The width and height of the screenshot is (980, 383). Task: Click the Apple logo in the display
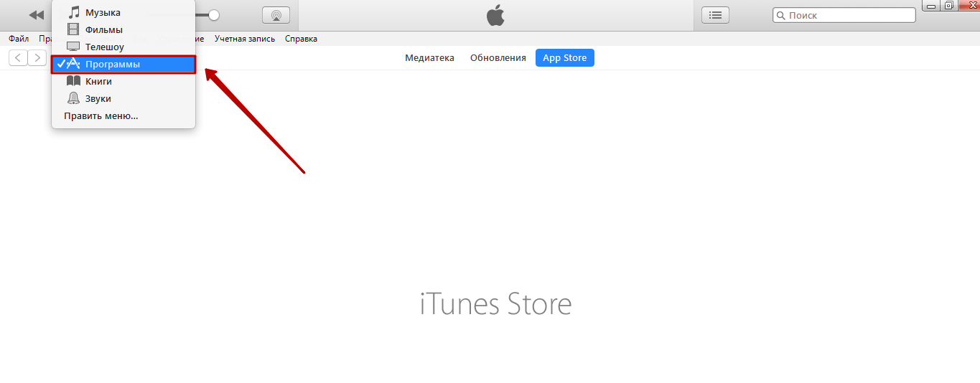[495, 15]
